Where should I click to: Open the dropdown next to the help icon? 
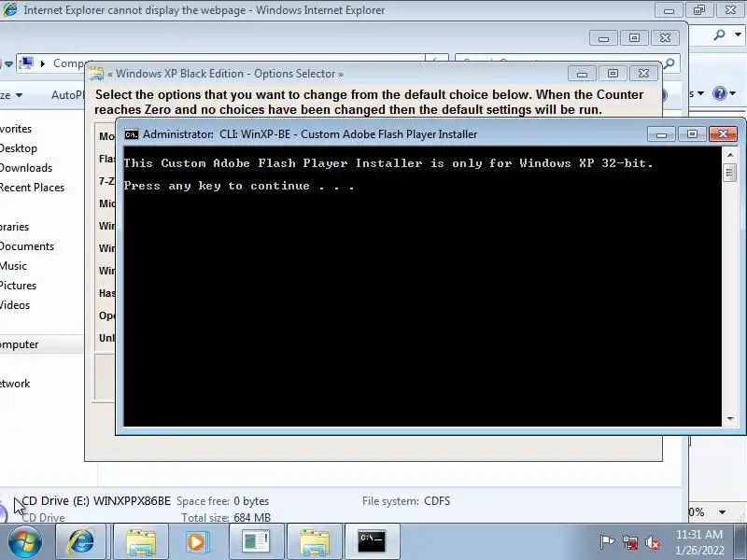click(733, 93)
